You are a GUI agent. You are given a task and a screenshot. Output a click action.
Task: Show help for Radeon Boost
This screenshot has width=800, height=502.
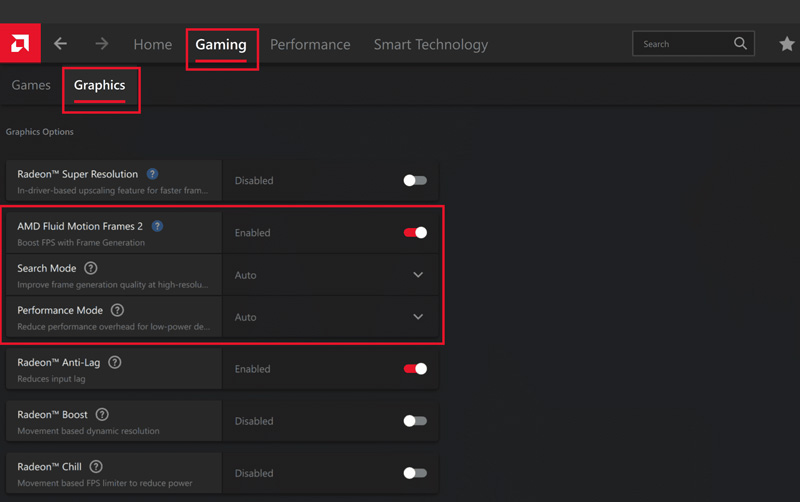point(102,414)
